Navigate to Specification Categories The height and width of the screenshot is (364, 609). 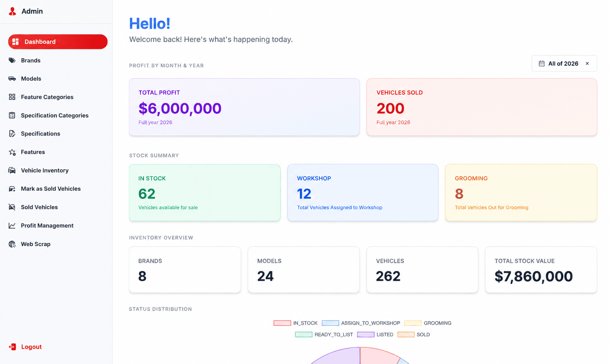58,116
